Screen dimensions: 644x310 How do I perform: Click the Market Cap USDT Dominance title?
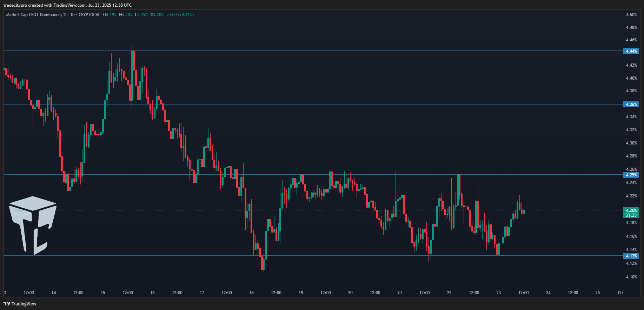36,15
